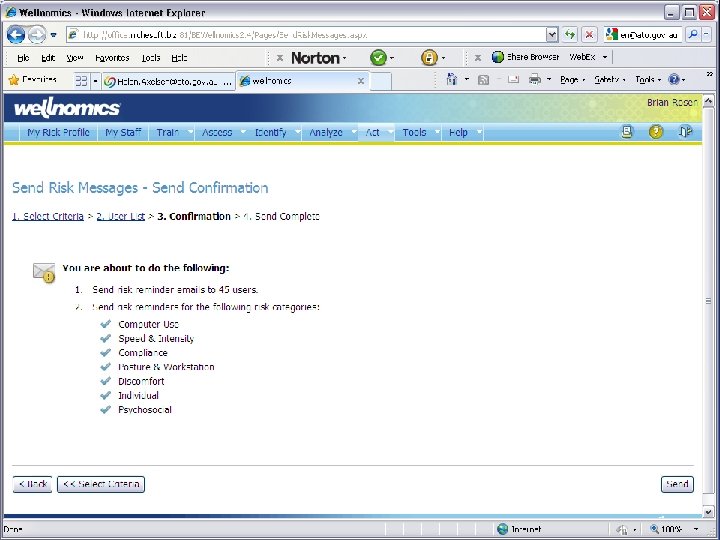The image size is (720, 540).
Task: Click the Norton identity safe lock icon
Action: [429, 58]
